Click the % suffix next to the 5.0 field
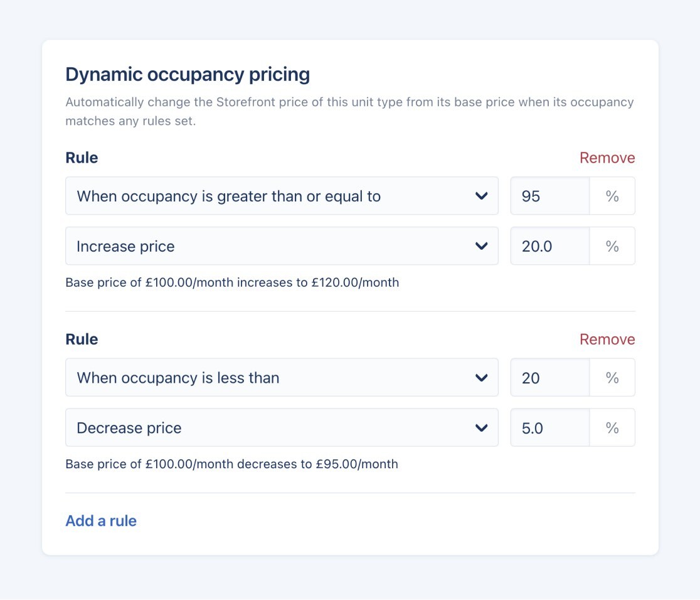700x600 pixels. point(613,427)
